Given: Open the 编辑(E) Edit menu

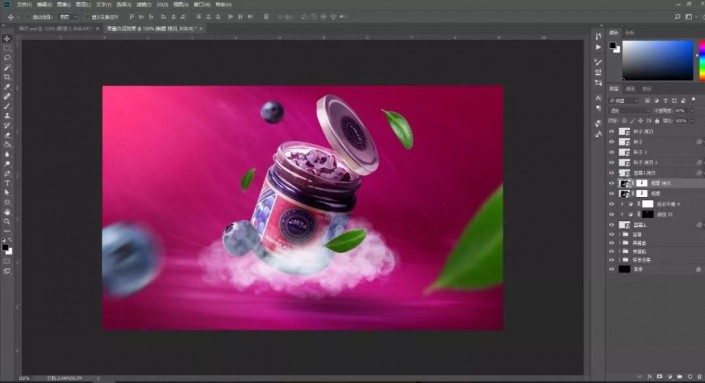Looking at the screenshot, I should pyautogui.click(x=44, y=4).
